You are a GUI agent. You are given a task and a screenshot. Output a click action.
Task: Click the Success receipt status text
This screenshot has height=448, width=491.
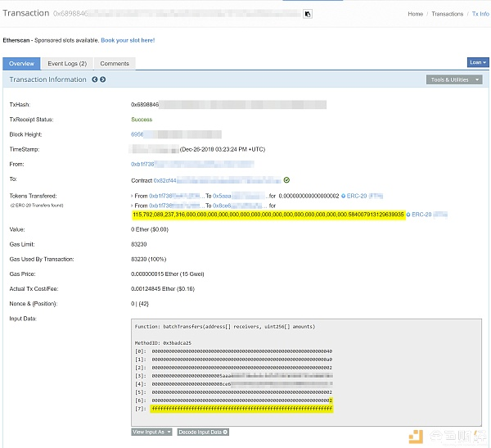(142, 120)
